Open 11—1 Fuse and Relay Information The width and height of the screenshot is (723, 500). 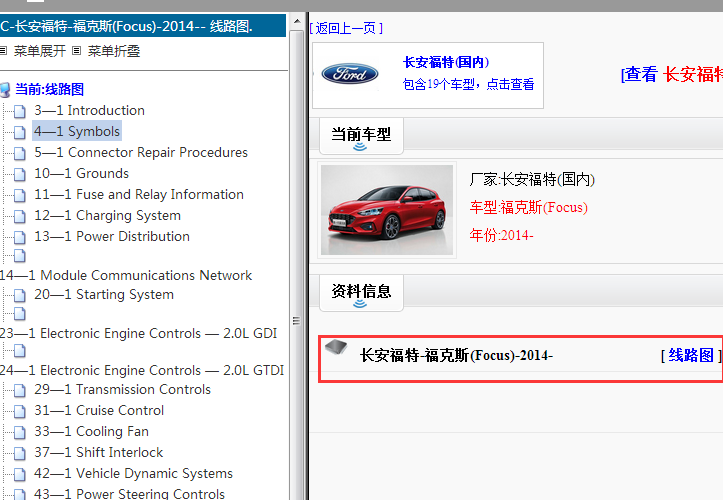[139, 195]
